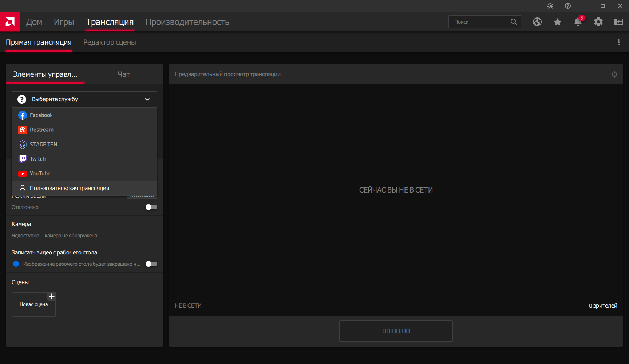Select the Прямая трансляция subtab
This screenshot has height=364, width=629.
(x=39, y=42)
